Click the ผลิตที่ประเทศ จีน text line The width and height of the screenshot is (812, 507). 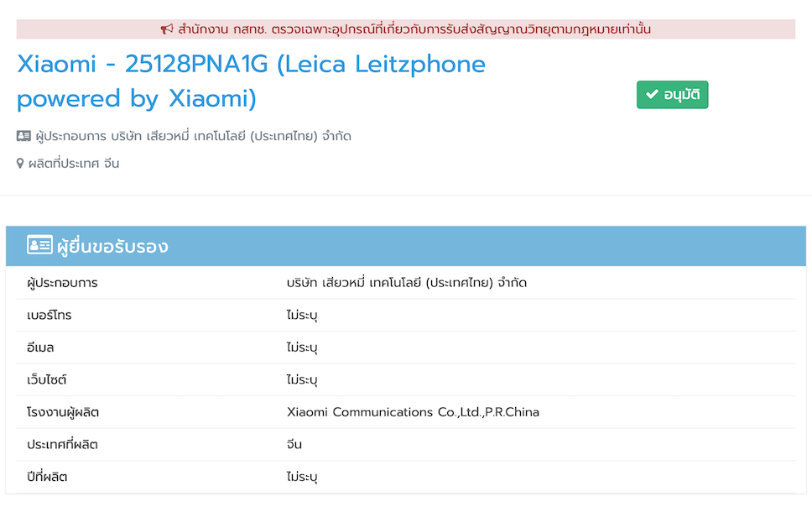pyautogui.click(x=74, y=164)
